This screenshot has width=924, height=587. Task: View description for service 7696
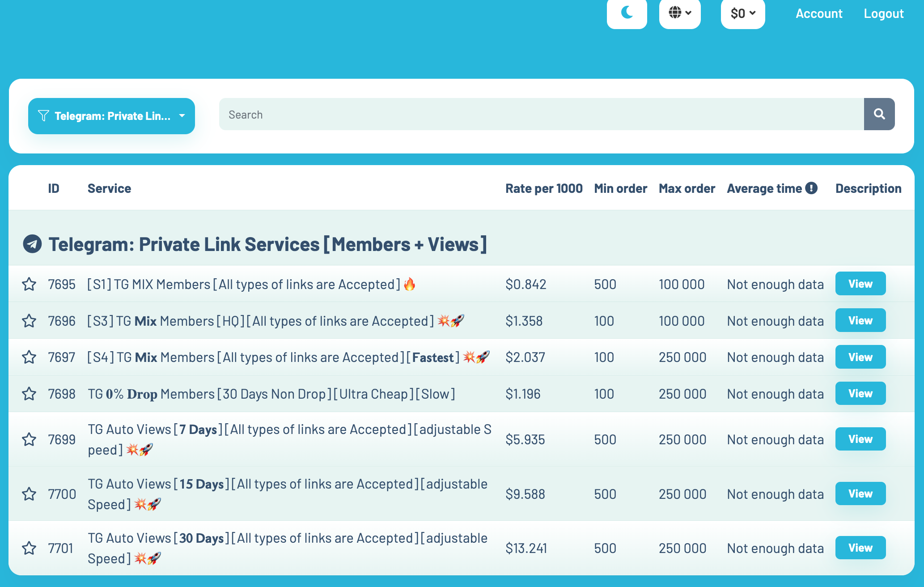[860, 320]
